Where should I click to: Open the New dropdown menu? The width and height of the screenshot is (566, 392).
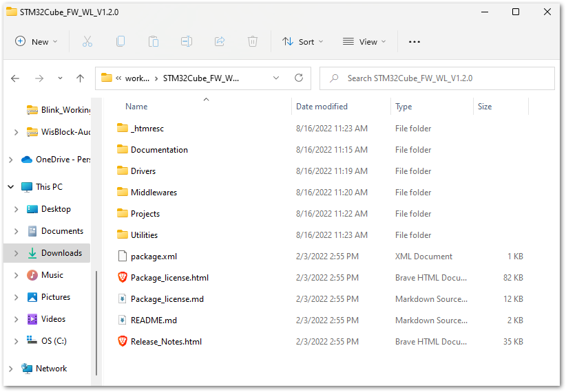pos(36,42)
